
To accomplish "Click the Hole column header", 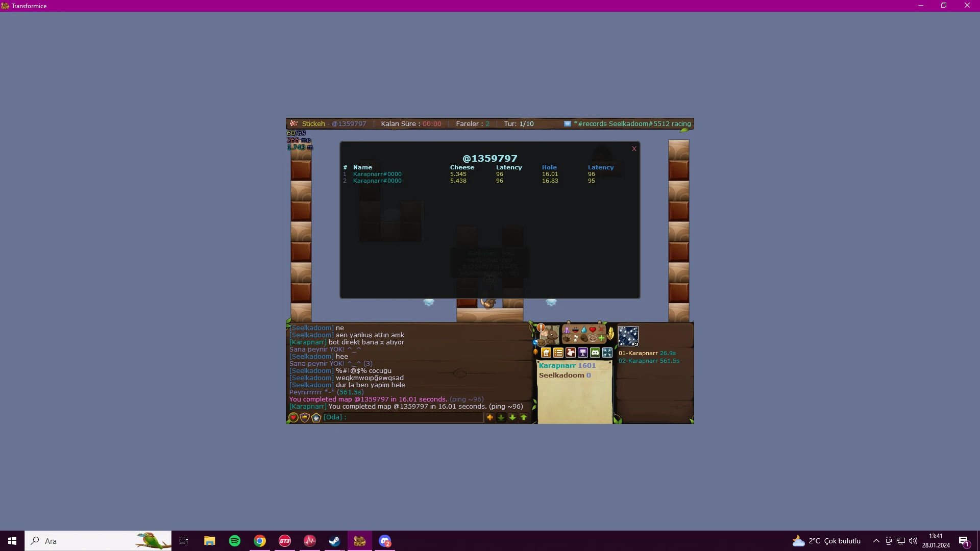I will coord(549,167).
